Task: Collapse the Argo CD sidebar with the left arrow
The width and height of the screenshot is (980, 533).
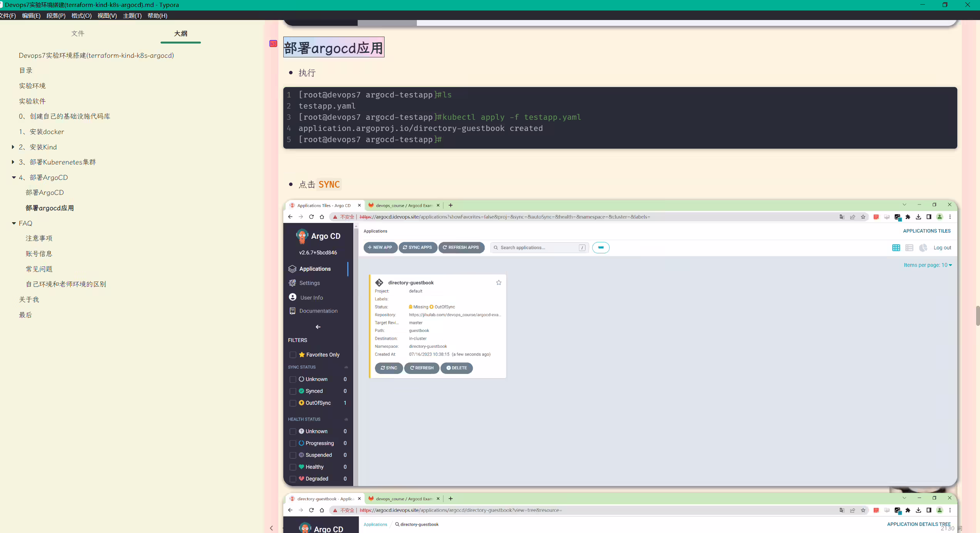Action: 318,327
